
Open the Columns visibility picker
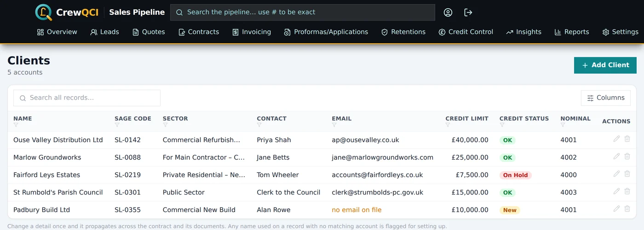(x=606, y=98)
